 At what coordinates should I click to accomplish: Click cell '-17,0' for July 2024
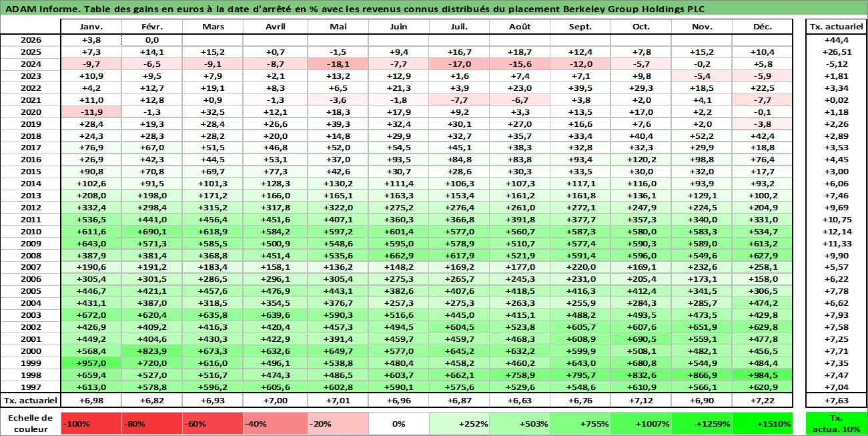coord(459,63)
